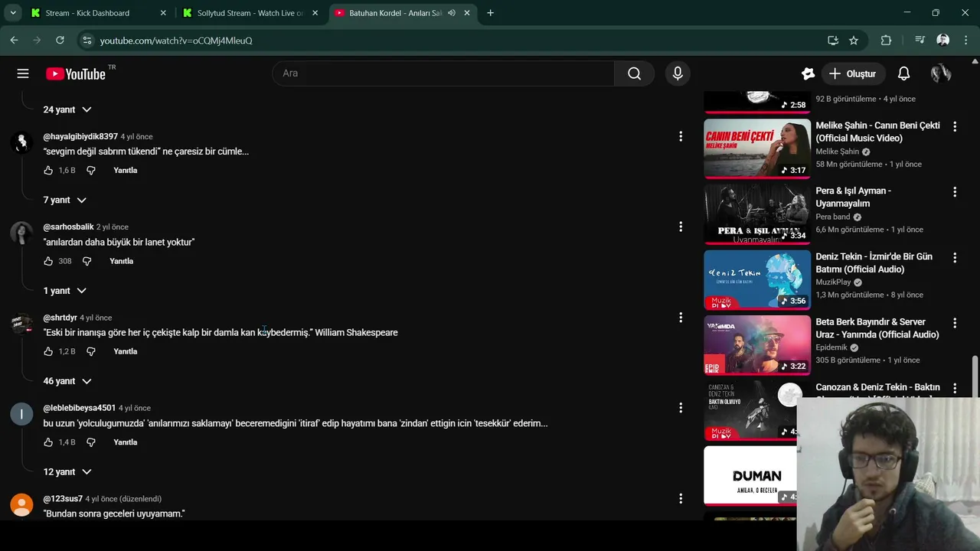Open the Deniz Tekin İzmir'de Bir Gün Batımı thumbnail
This screenshot has height=551, width=980.
[x=757, y=279]
